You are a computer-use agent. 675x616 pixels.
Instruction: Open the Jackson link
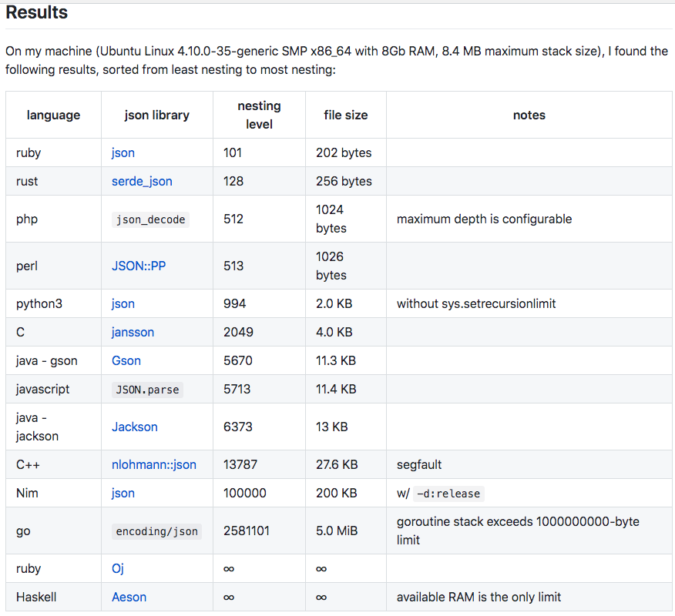click(x=135, y=427)
